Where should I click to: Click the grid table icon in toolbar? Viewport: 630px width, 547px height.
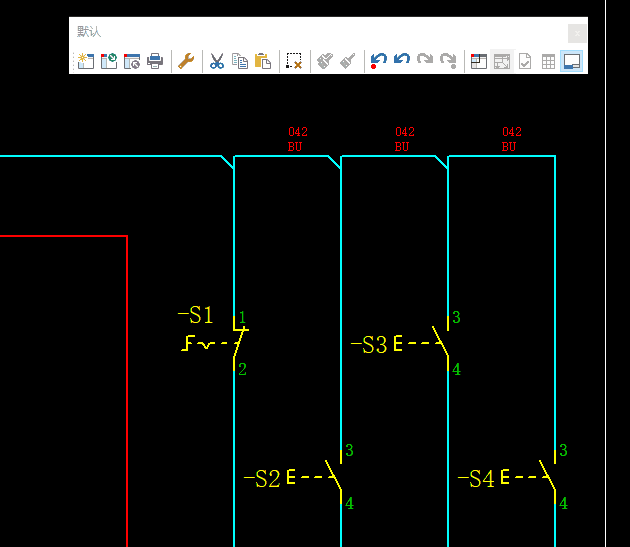[548, 61]
